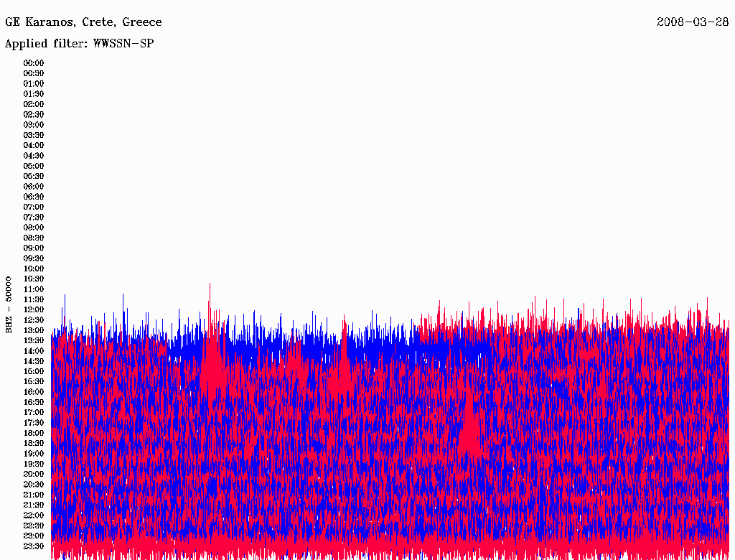Select the BHZ - 50000 vertical axis label
Viewport: 735px width, 560px height.
[9, 304]
